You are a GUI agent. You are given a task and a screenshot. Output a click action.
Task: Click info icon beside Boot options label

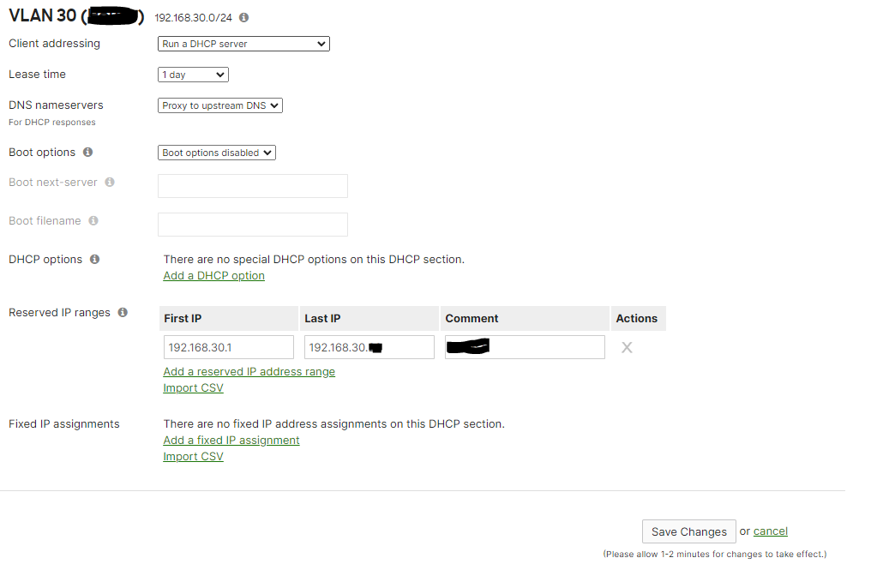87,152
